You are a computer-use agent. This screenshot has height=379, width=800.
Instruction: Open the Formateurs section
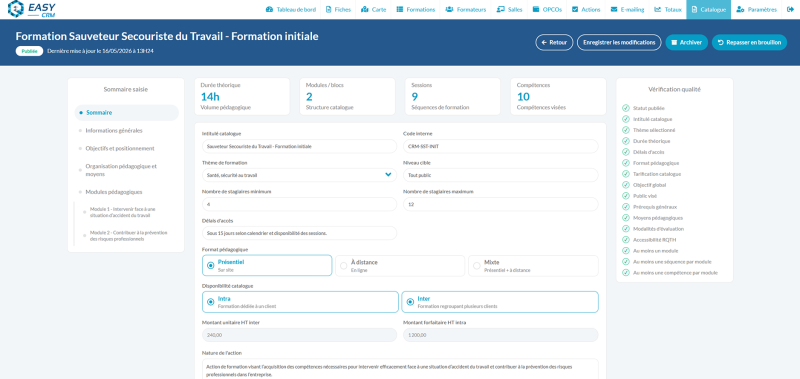466,9
